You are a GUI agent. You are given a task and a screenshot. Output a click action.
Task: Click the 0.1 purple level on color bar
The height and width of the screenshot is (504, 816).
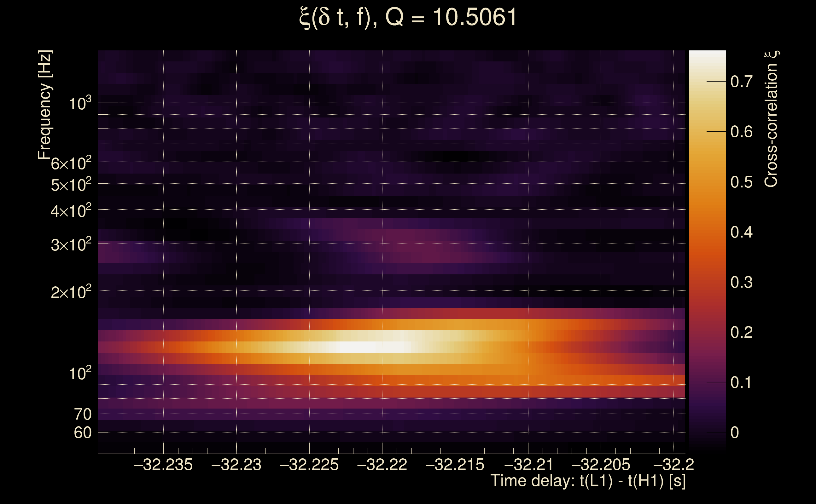(x=708, y=382)
